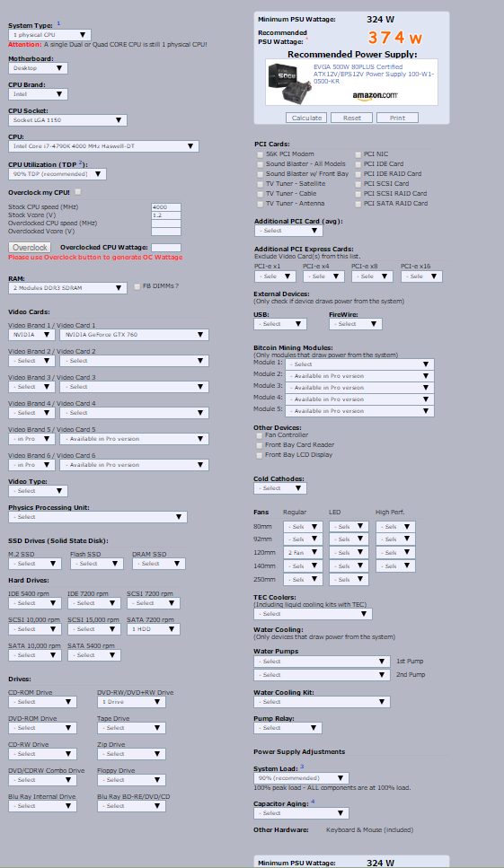Click footnote 4 link beside Capacitor Aging

click(313, 802)
